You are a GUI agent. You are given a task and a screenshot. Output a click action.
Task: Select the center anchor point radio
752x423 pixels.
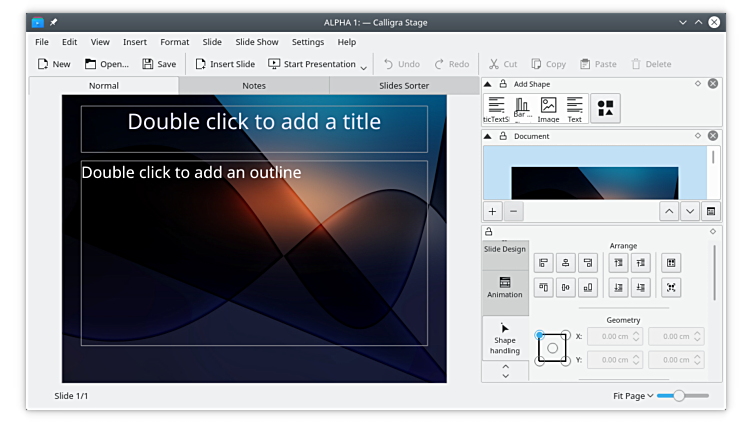click(552, 348)
